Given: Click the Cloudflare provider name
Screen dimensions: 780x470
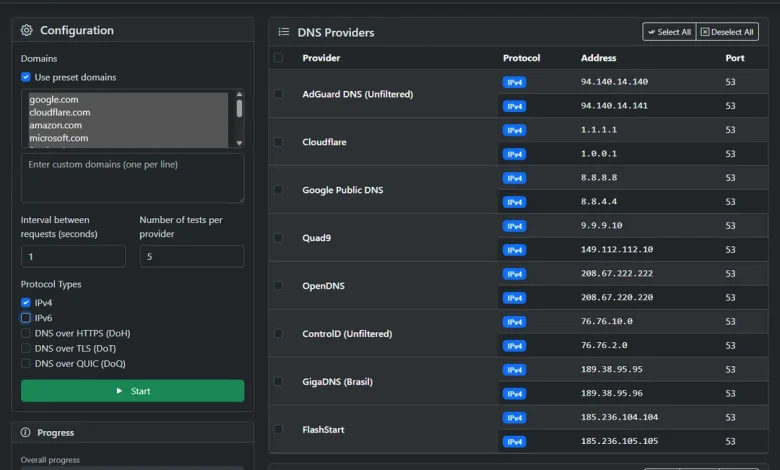Looking at the screenshot, I should (x=324, y=142).
